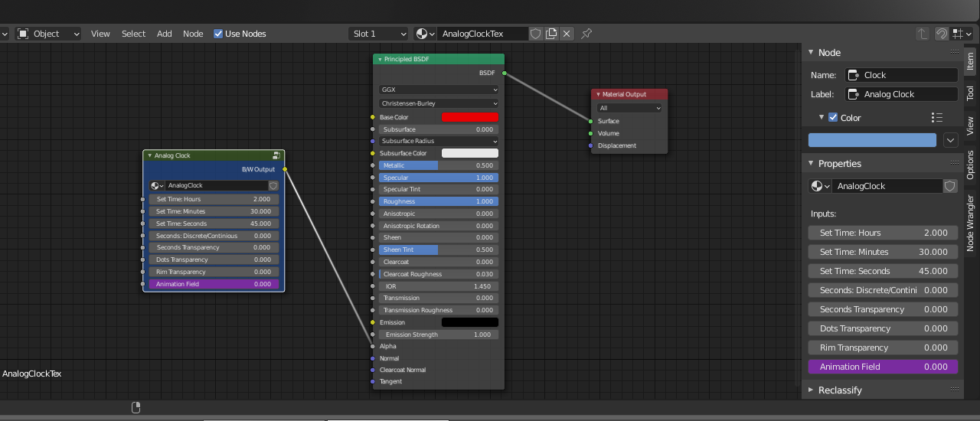Open node group browse icon on Analog Clock node
Screen dimensions: 980x421
pos(156,185)
